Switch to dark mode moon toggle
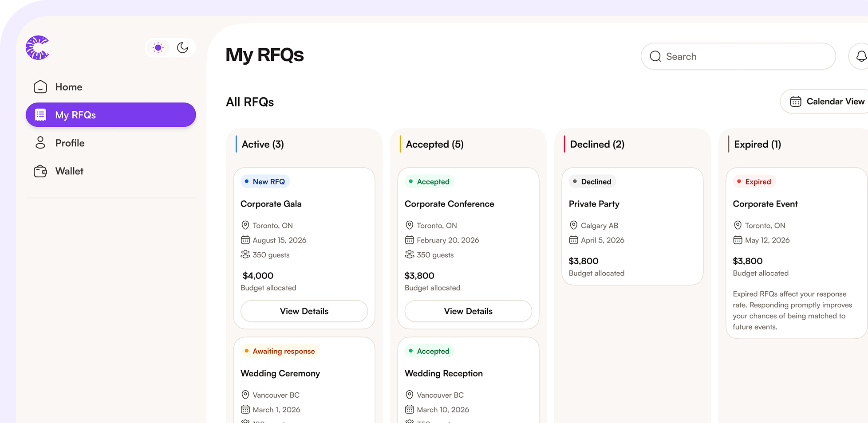868x423 pixels. [182, 47]
